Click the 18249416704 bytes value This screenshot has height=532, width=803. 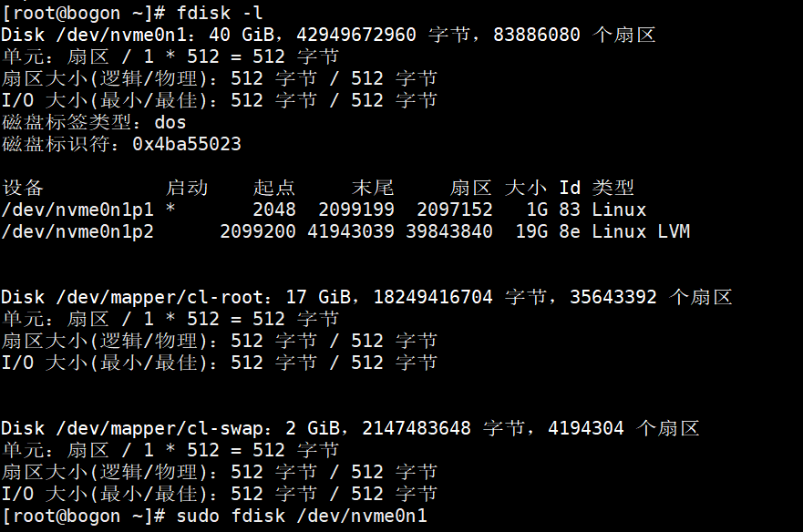[x=433, y=297]
